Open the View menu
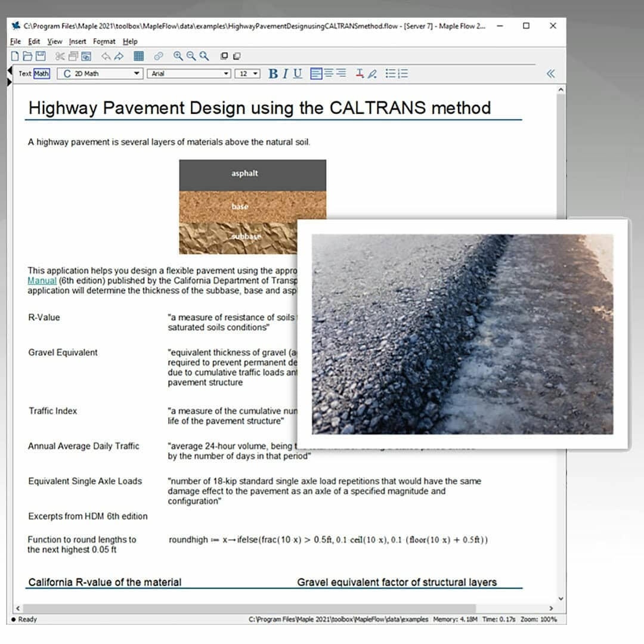This screenshot has height=644, width=644. pyautogui.click(x=55, y=42)
